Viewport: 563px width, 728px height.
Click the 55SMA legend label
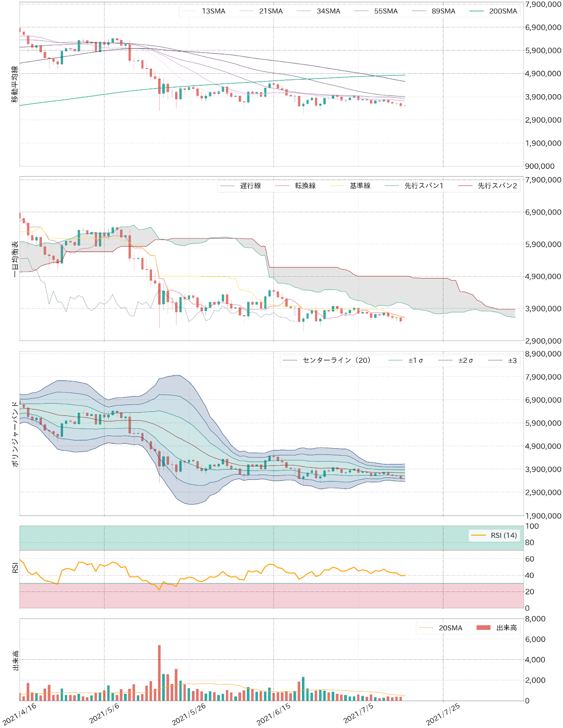386,11
